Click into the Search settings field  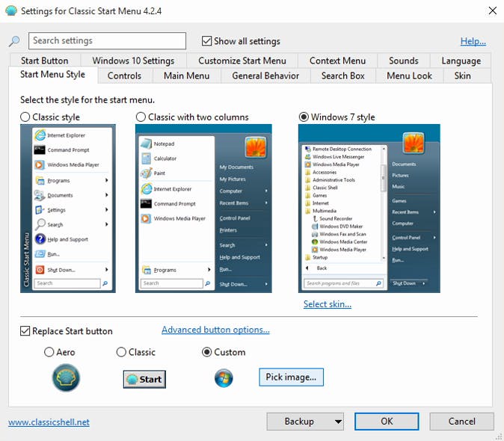[x=107, y=41]
